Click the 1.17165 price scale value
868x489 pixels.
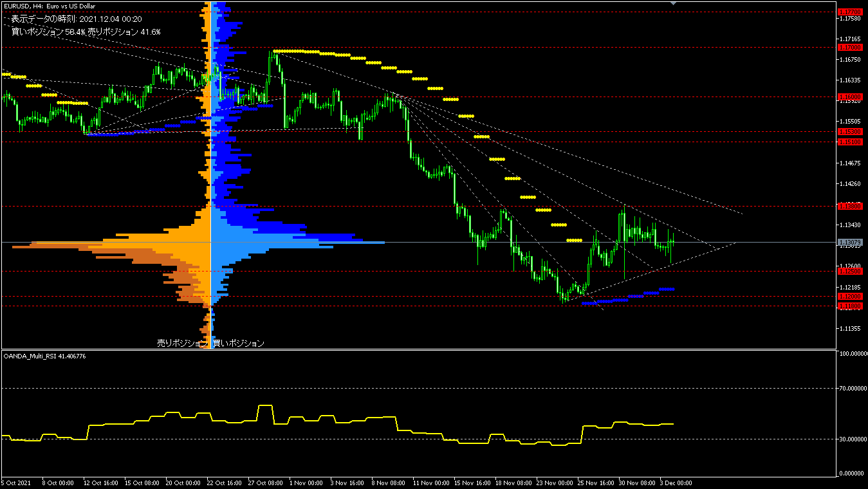pos(850,39)
